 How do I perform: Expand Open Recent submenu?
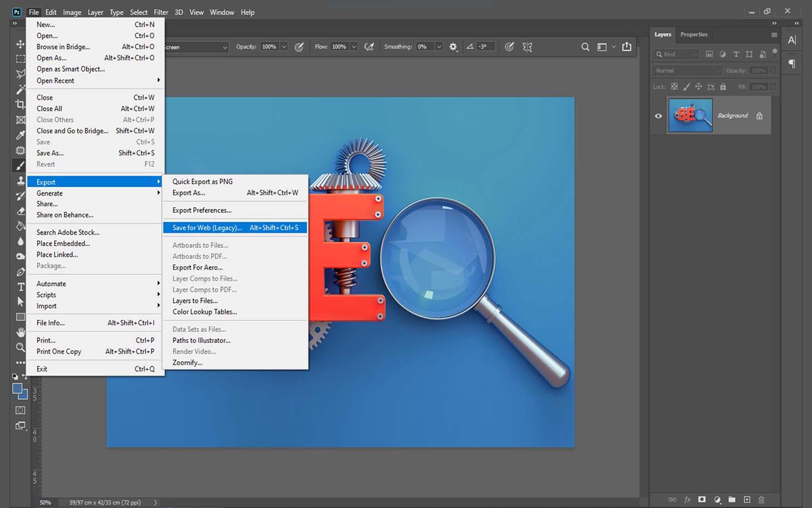click(96, 81)
